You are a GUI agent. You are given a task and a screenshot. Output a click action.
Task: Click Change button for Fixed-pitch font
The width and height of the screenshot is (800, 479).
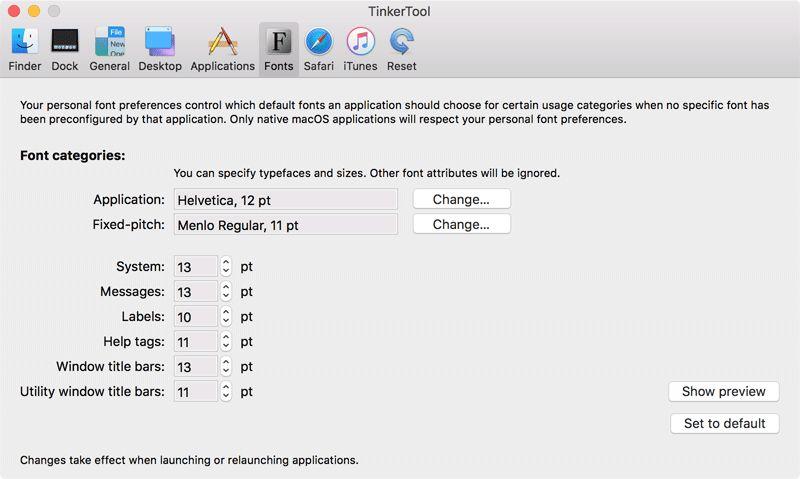point(461,224)
